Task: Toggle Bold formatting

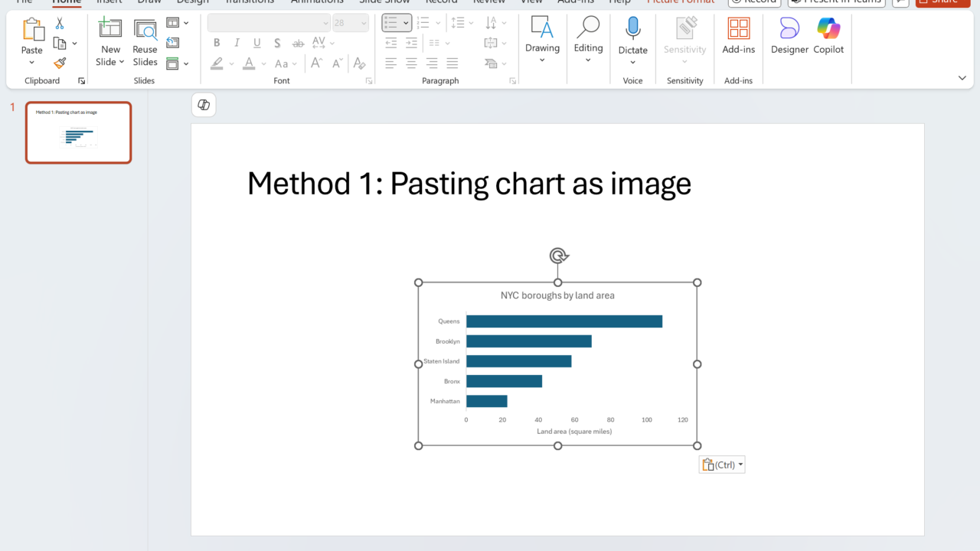Action: [217, 43]
